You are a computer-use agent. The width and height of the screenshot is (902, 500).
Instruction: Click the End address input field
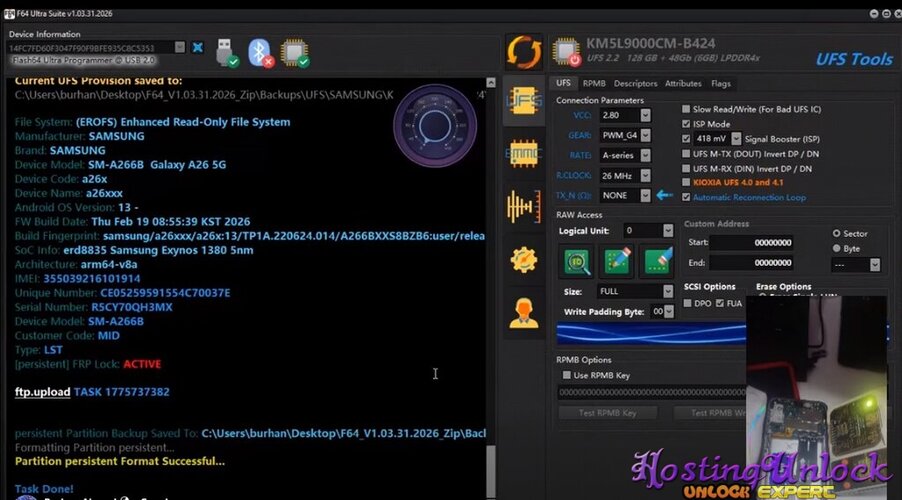(x=752, y=262)
